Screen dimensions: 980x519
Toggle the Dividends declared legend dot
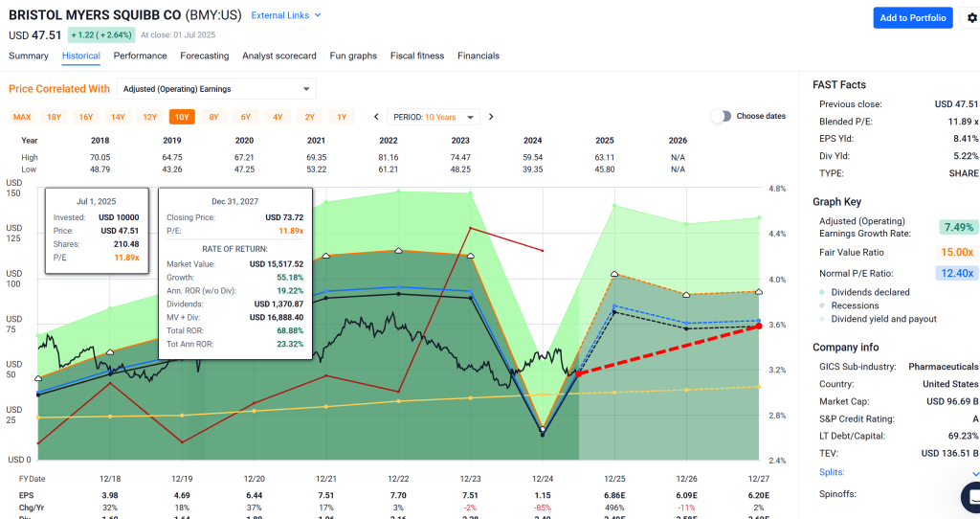[x=822, y=292]
